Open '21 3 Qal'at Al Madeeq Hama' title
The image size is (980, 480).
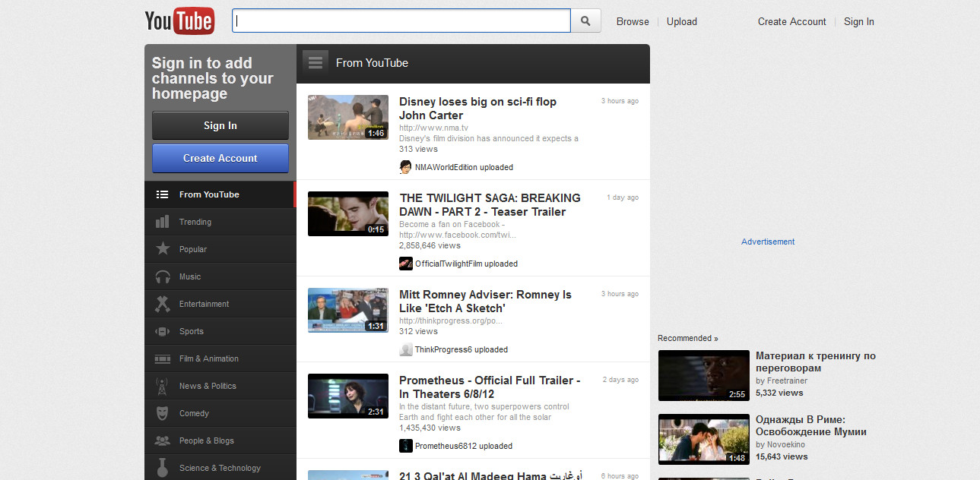[491, 475]
